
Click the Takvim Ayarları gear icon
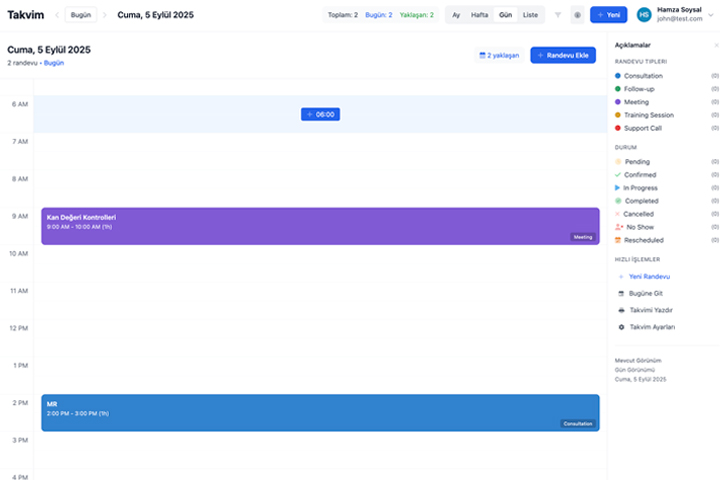[x=621, y=327]
